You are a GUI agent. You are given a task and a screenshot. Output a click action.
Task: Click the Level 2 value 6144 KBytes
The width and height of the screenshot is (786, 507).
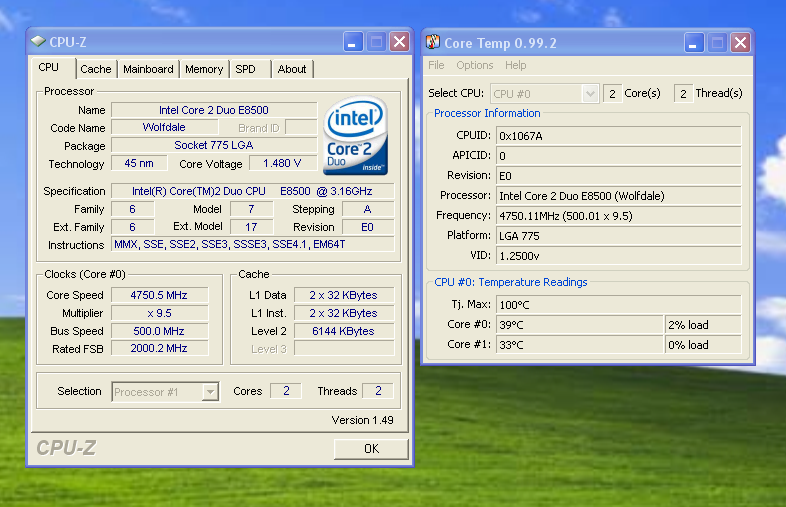click(344, 331)
